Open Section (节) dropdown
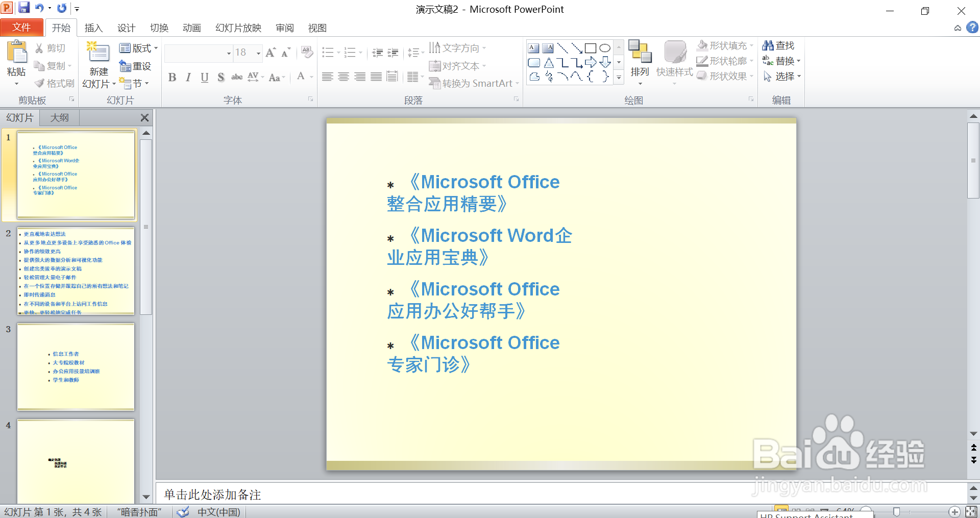This screenshot has width=980, height=518. point(134,83)
